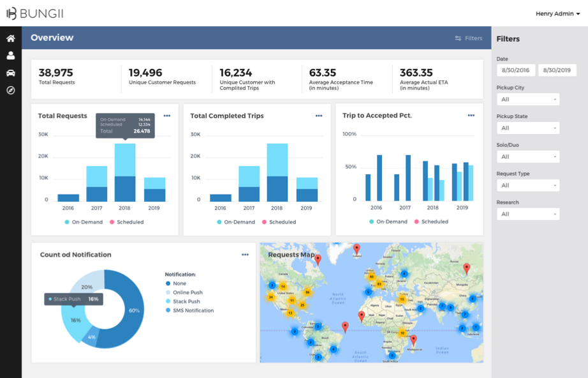The width and height of the screenshot is (588, 378).
Task: Open the Count of Notification options menu
Action: [245, 255]
